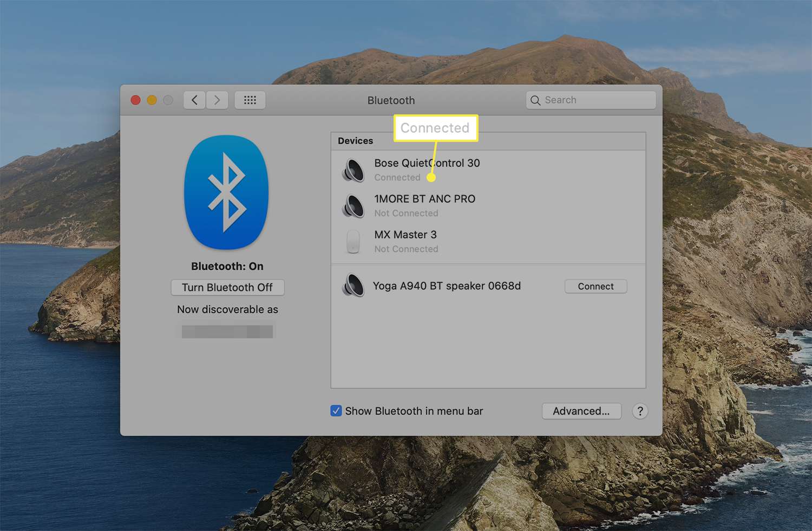Turn Bluetooth Off
812x531 pixels.
pos(227,288)
